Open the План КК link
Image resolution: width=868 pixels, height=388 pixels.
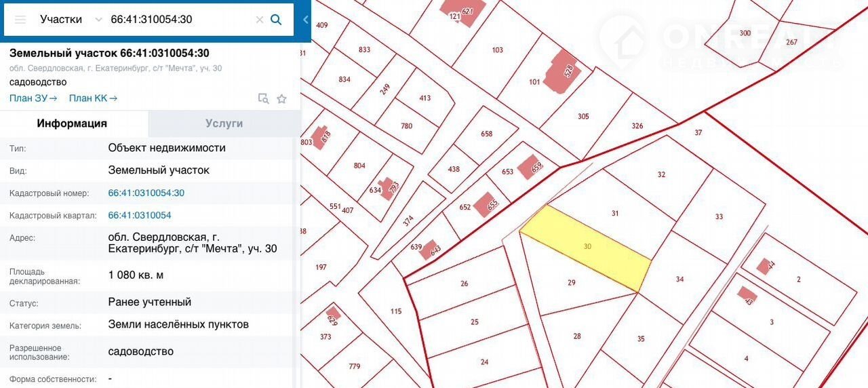coord(93,98)
